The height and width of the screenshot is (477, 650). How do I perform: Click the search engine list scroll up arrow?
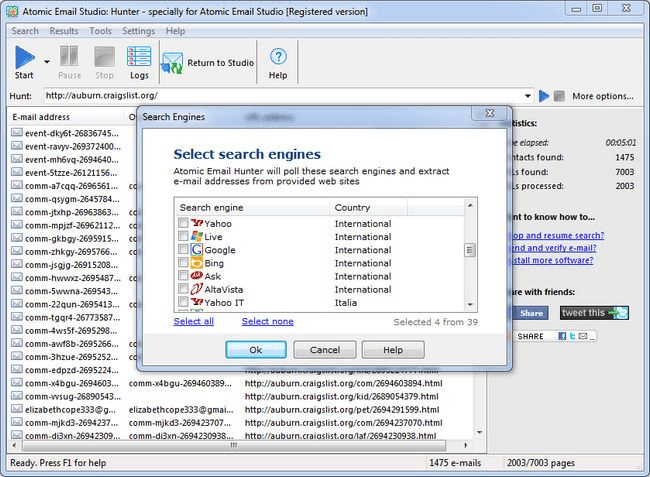[470, 206]
